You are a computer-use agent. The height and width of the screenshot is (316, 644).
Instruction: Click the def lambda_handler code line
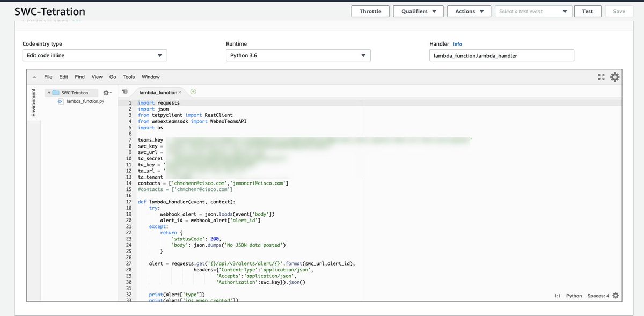(x=186, y=202)
